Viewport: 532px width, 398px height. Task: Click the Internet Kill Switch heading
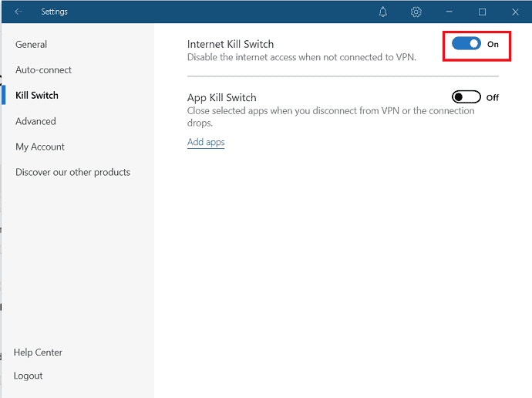pyautogui.click(x=231, y=44)
